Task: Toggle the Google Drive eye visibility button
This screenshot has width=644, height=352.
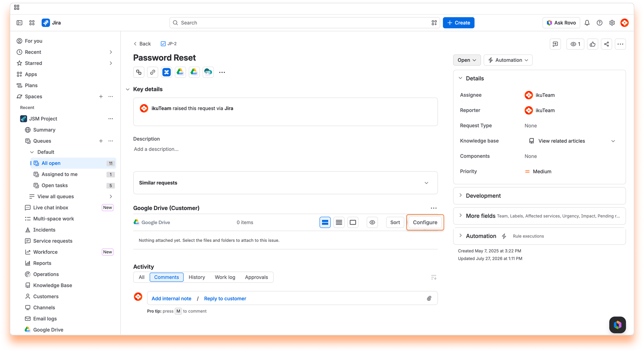Action: [x=372, y=223]
